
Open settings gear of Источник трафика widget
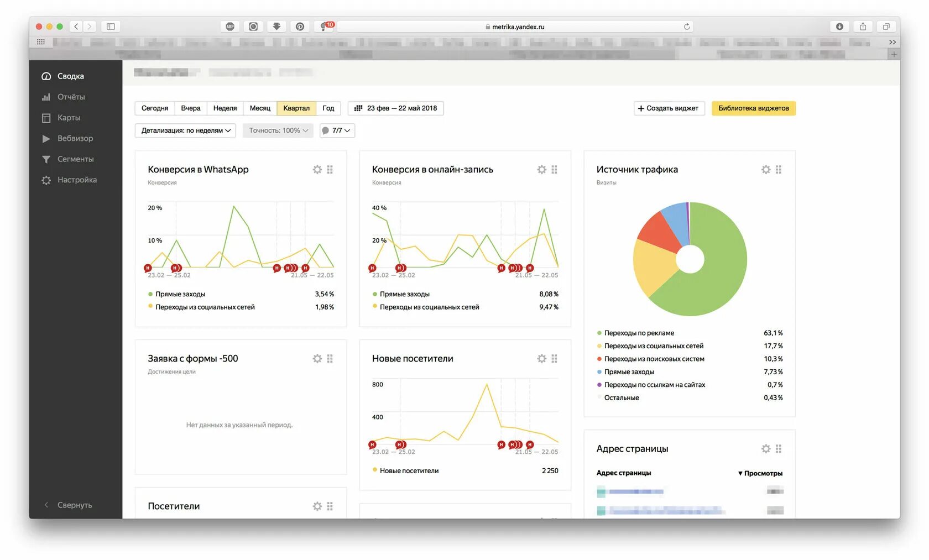point(766,170)
